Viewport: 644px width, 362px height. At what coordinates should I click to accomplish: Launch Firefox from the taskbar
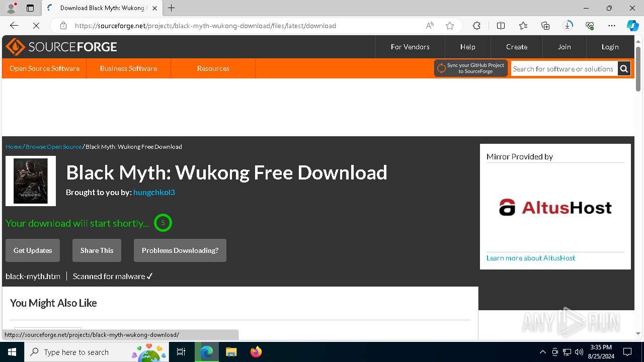[256, 352]
